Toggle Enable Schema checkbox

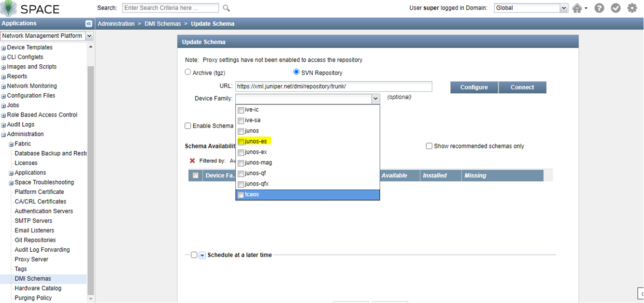coord(187,126)
